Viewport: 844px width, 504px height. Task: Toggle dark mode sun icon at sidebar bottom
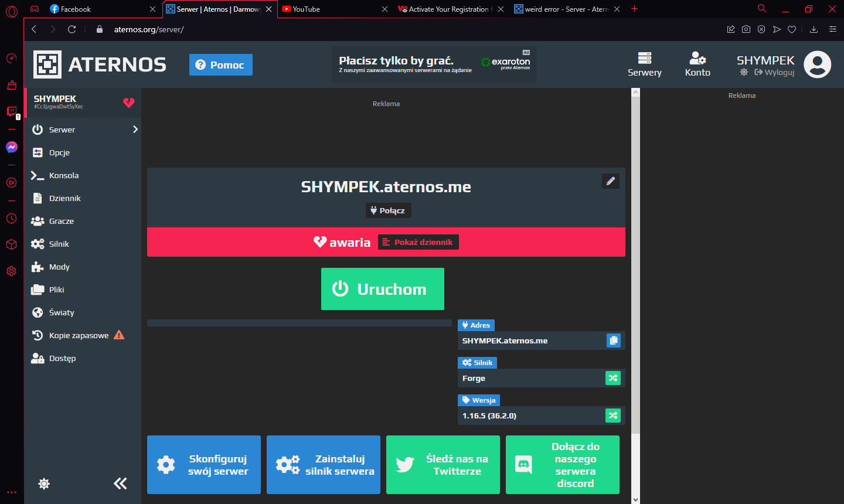click(44, 483)
